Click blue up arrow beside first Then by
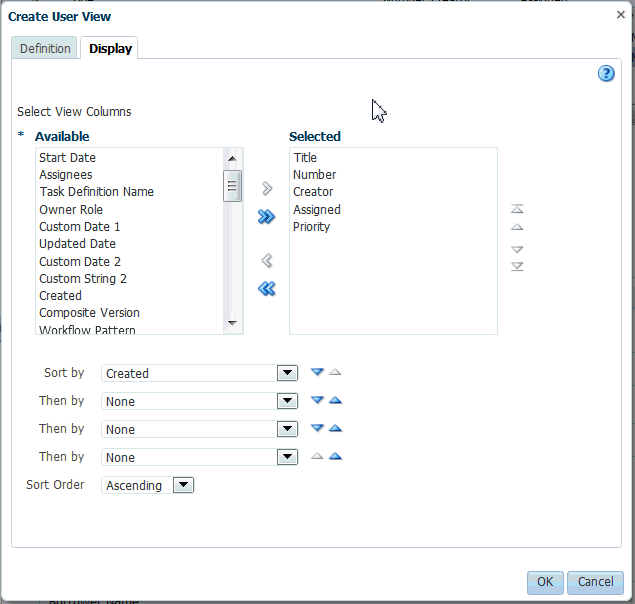 [335, 400]
